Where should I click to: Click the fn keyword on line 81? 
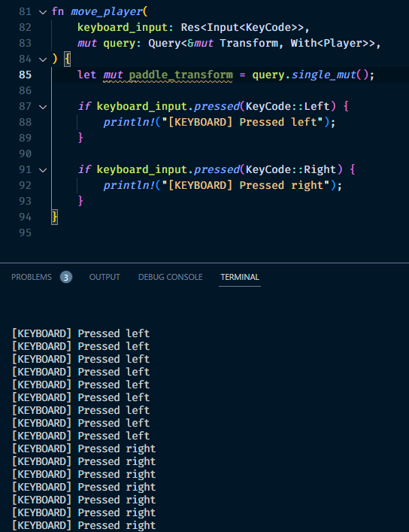58,12
